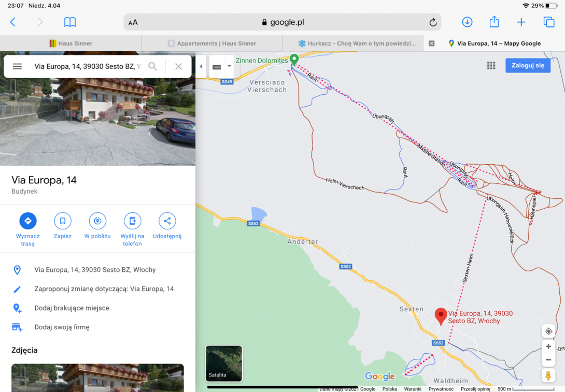
Task: Click the Warunki footer link
Action: point(413,389)
